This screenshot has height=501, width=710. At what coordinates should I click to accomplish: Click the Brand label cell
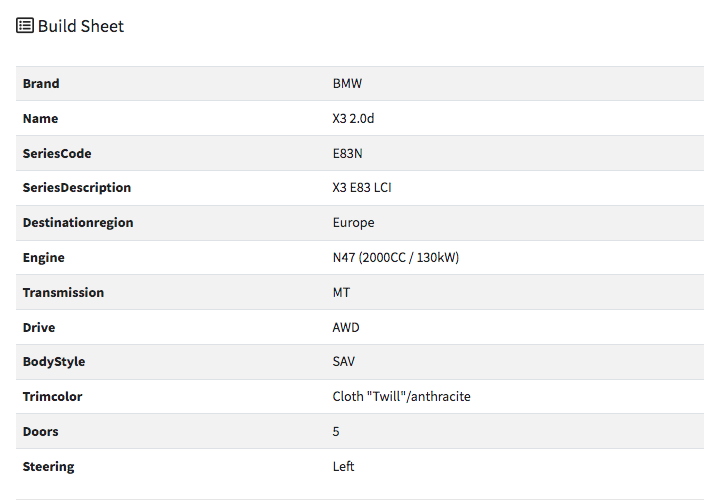[x=41, y=84]
